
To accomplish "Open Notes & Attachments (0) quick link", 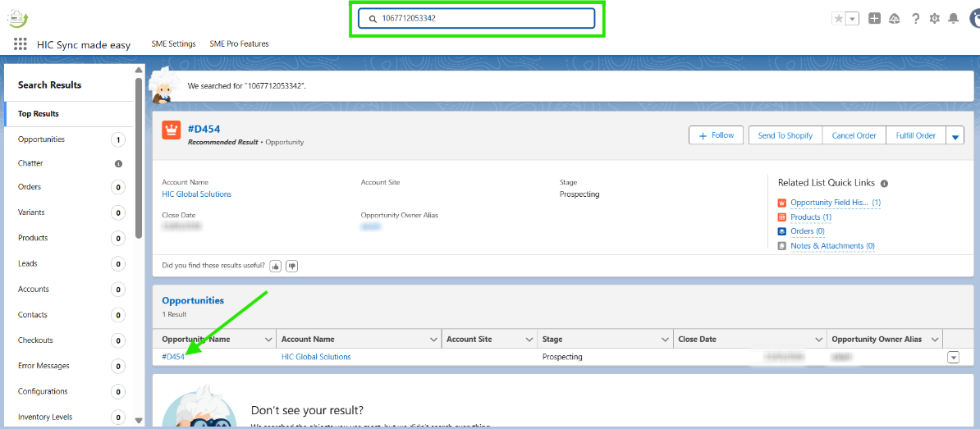I will (832, 246).
